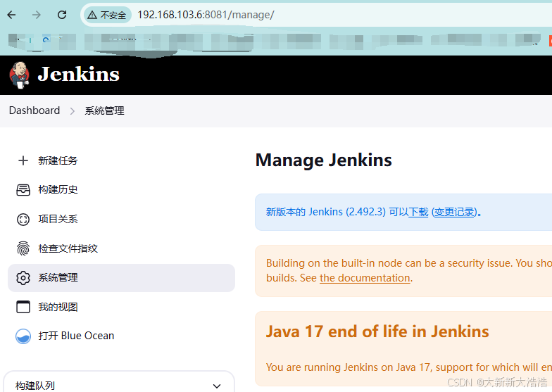Reload the page with refresh icon
Image resolution: width=552 pixels, height=392 pixels.
coord(62,15)
